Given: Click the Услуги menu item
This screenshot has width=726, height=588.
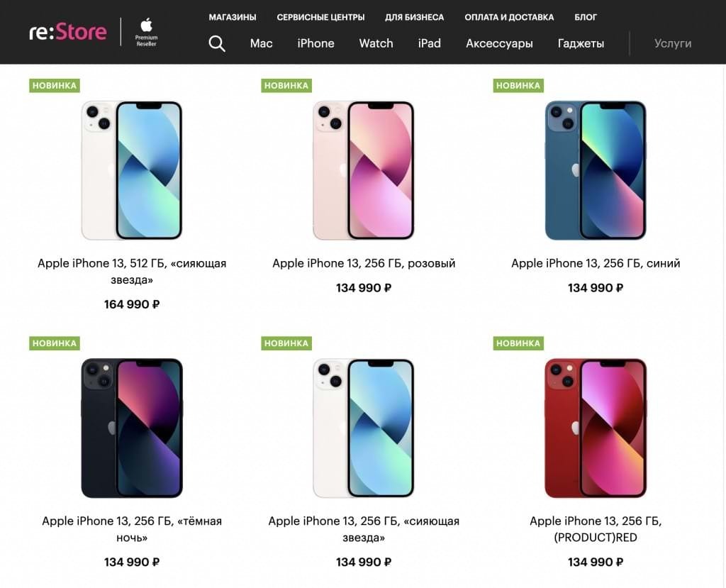Looking at the screenshot, I should tap(672, 43).
